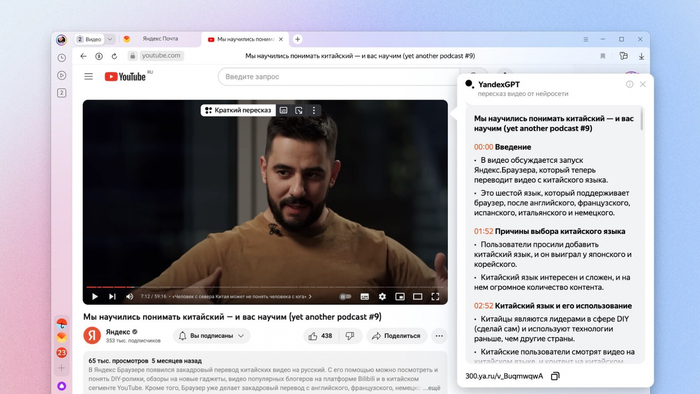Enable the miniplayer in the player bar
This screenshot has width=700, height=394.
[x=400, y=296]
